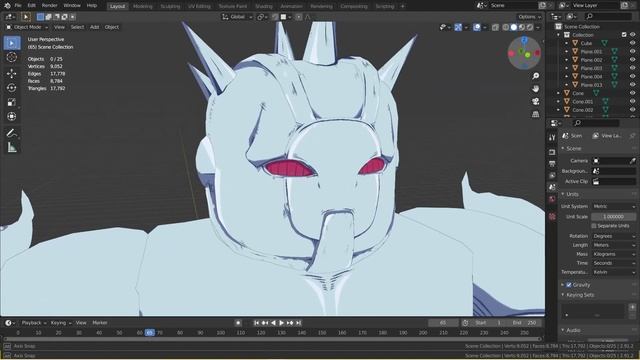Click the eyedropper next to Camera field

pyautogui.click(x=632, y=161)
